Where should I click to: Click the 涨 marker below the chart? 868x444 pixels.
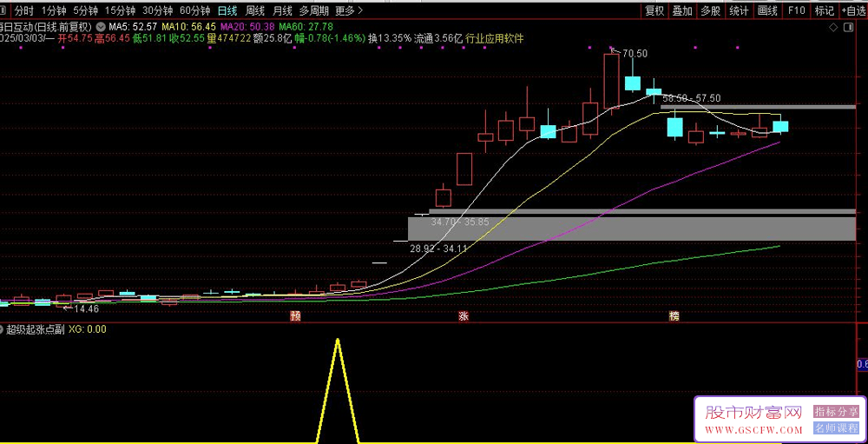coord(463,316)
